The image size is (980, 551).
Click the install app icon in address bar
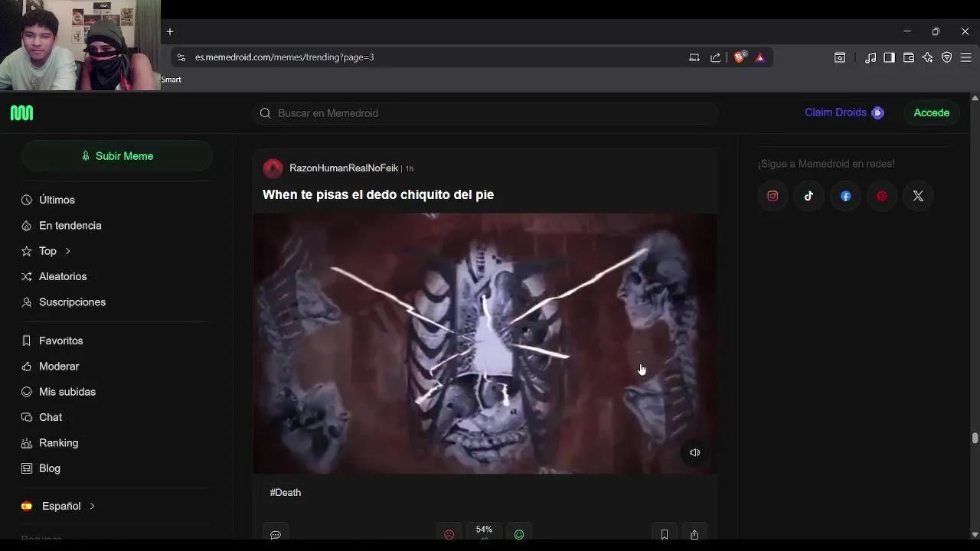coord(694,57)
